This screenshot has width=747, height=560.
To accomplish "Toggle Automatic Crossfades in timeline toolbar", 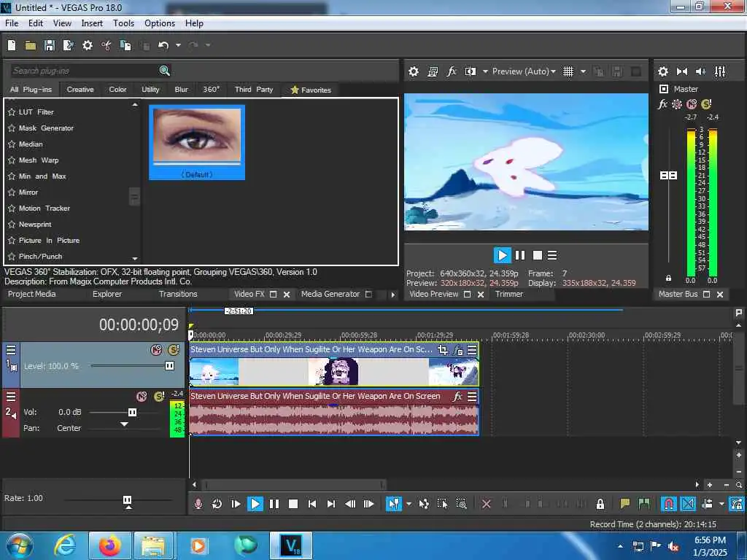I will (688, 504).
